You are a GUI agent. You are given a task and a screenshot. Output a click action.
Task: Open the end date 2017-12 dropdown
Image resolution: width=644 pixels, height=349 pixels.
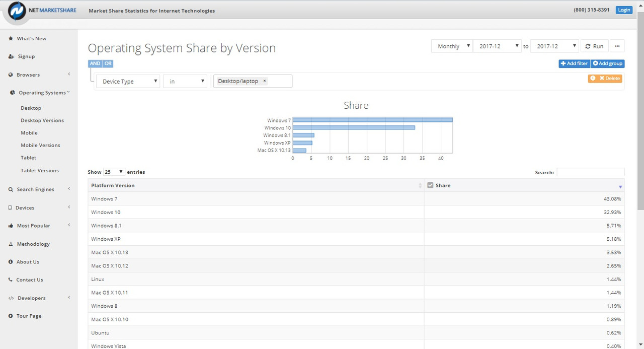(554, 46)
